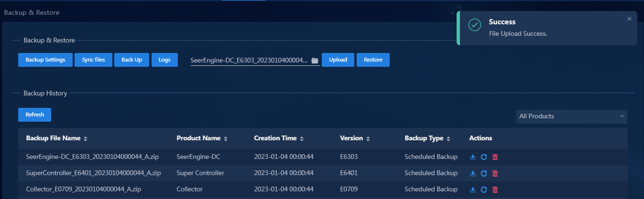The height and width of the screenshot is (199, 644).
Task: Click version E6303 cell
Action: click(x=349, y=157)
